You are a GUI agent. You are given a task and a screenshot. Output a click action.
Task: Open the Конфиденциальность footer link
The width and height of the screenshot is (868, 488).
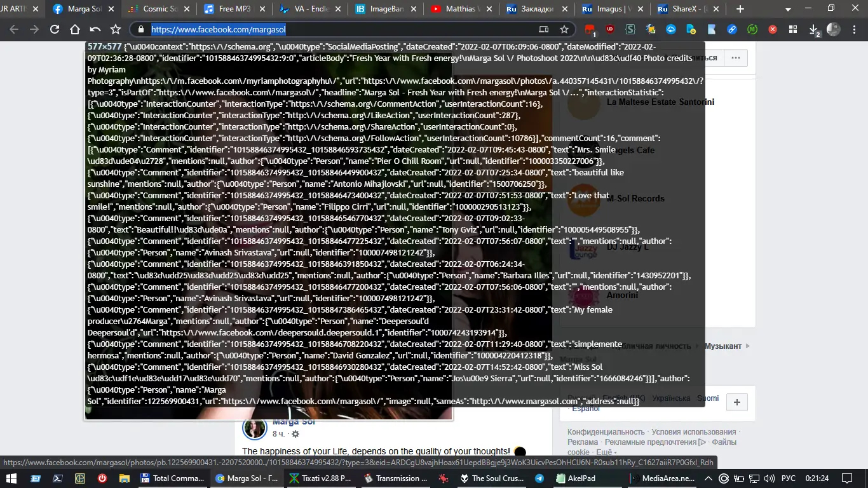click(606, 432)
